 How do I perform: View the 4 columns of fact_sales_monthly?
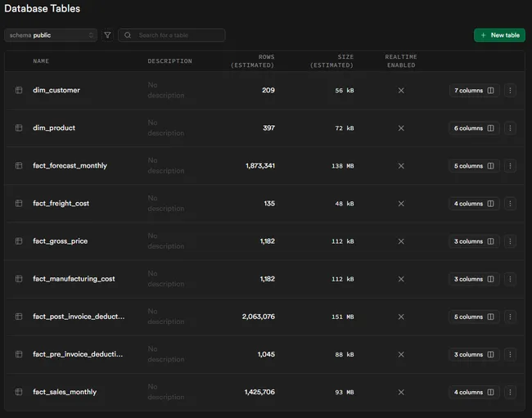click(474, 393)
